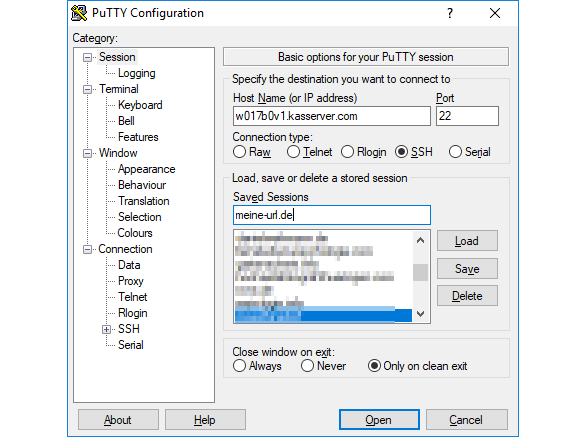The width and height of the screenshot is (586, 437).
Task: Click the Save session button
Action: pyautogui.click(x=467, y=269)
